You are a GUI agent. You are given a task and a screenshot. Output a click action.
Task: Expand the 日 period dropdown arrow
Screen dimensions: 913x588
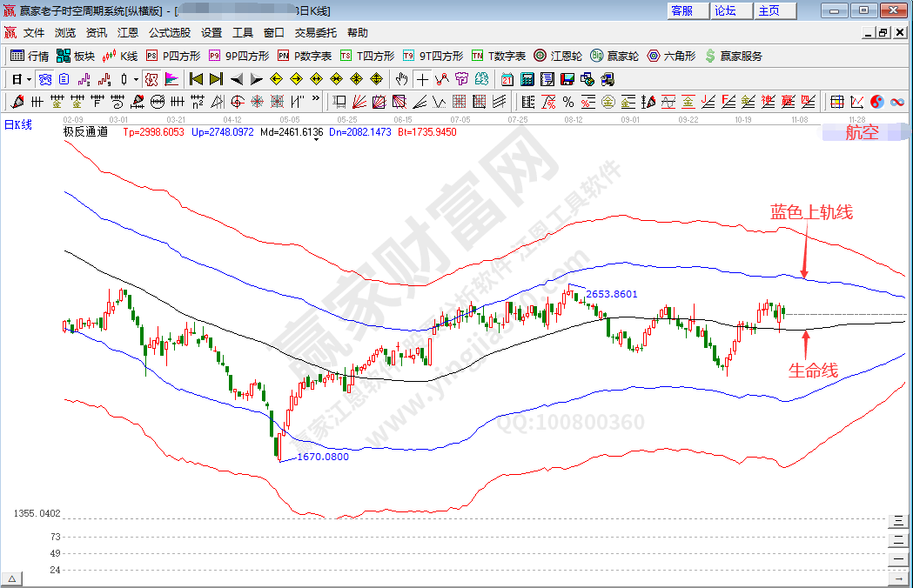[x=29, y=79]
